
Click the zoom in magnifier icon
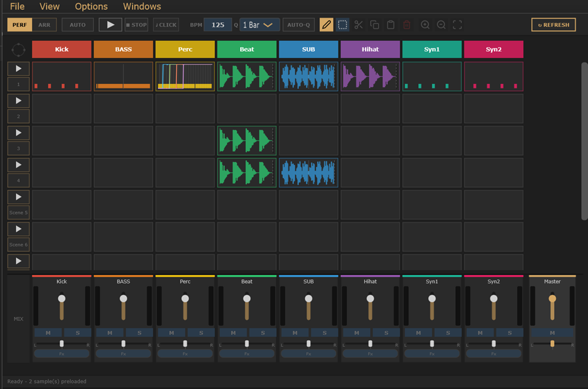(425, 25)
